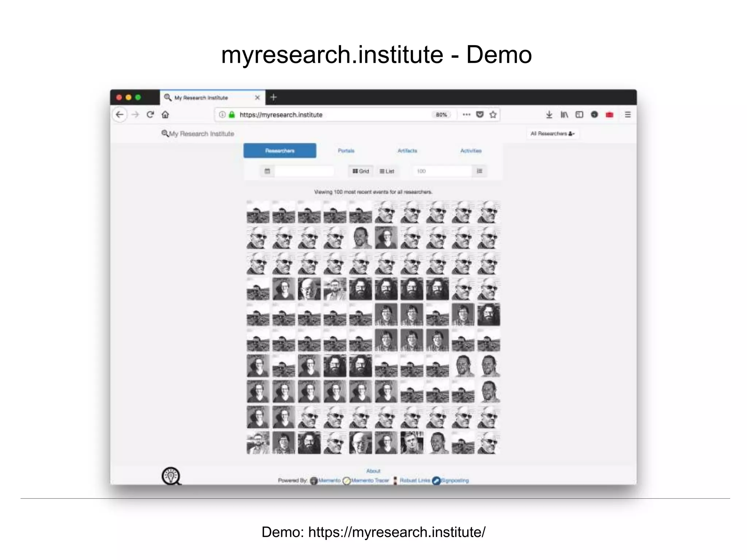Screen dimensions: 747x560
Task: Select the Researchers tab
Action: click(280, 151)
